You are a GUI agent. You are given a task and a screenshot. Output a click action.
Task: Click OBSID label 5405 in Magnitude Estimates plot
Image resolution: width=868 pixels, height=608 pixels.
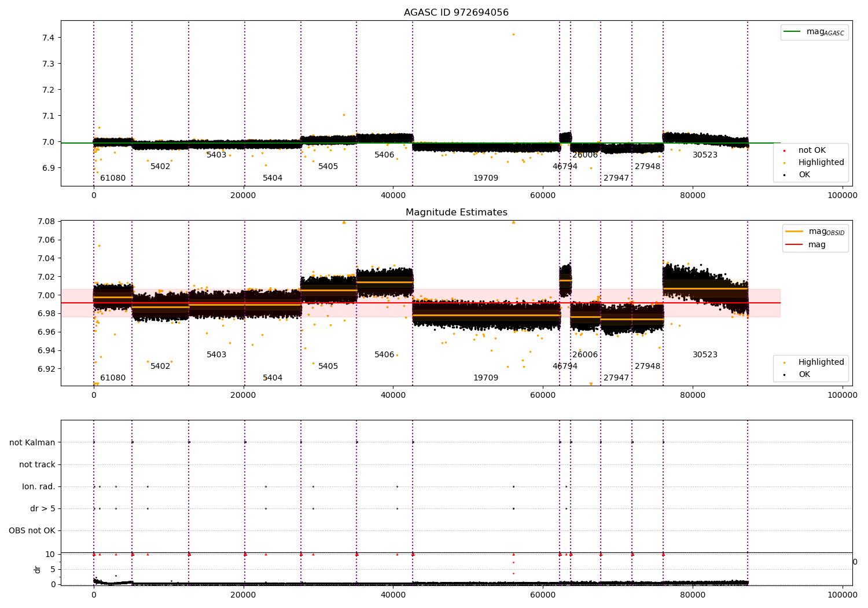pos(328,366)
